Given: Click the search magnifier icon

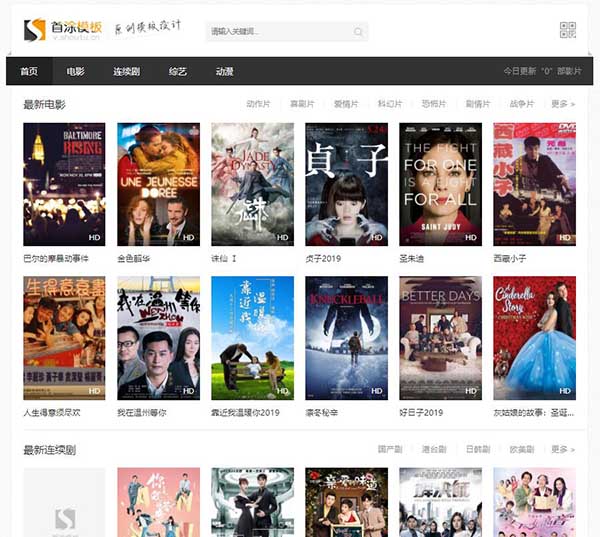Looking at the screenshot, I should 358,32.
